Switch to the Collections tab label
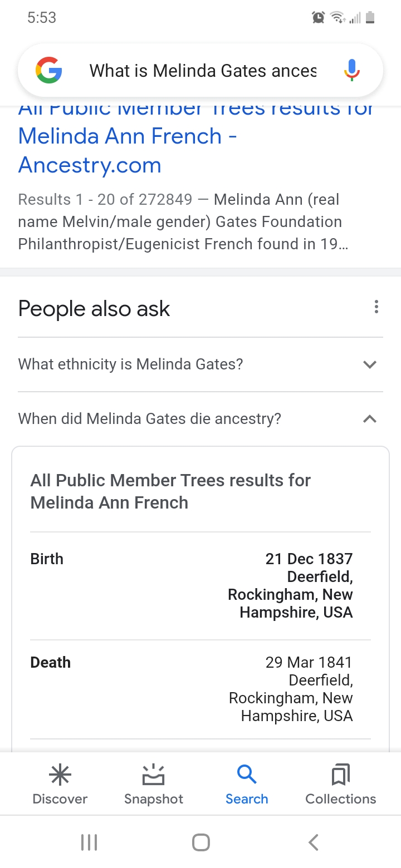The height and width of the screenshot is (868, 401). coord(340,799)
